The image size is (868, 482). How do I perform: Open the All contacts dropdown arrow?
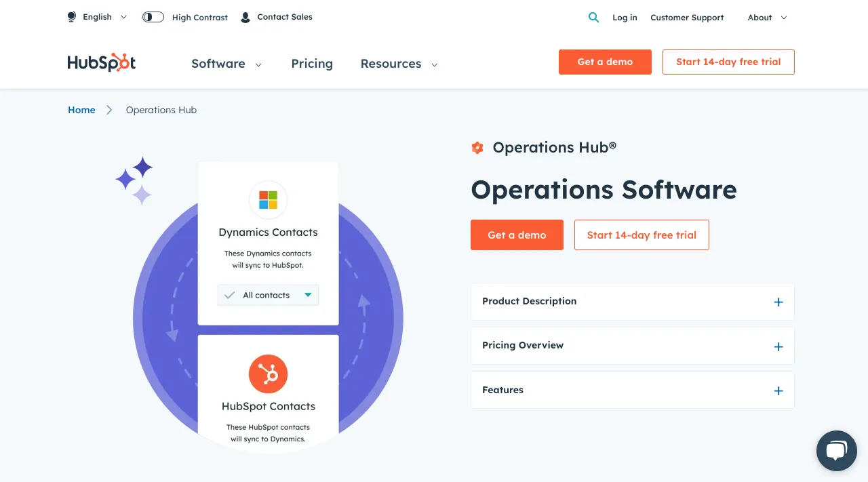(x=308, y=295)
